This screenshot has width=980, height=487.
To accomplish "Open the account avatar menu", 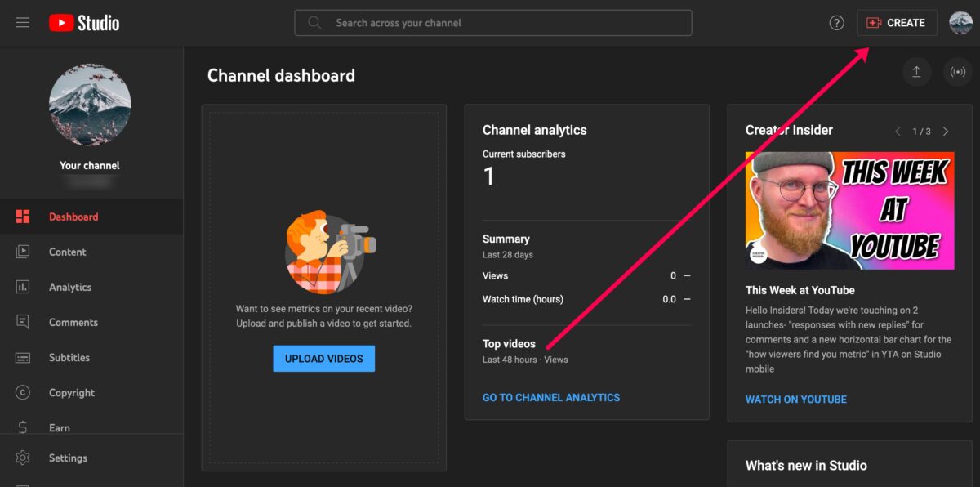I will coord(960,23).
